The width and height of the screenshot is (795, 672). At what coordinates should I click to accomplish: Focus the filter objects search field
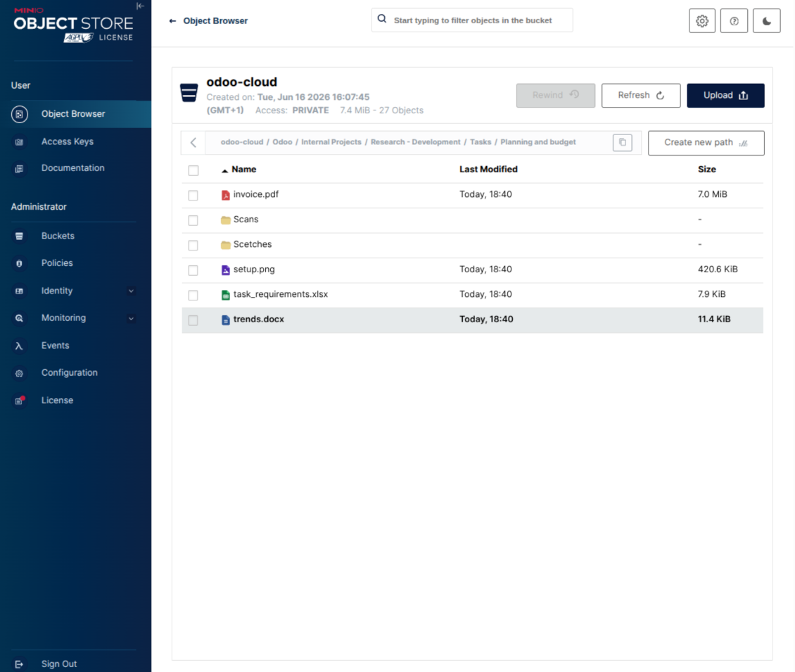coord(472,20)
